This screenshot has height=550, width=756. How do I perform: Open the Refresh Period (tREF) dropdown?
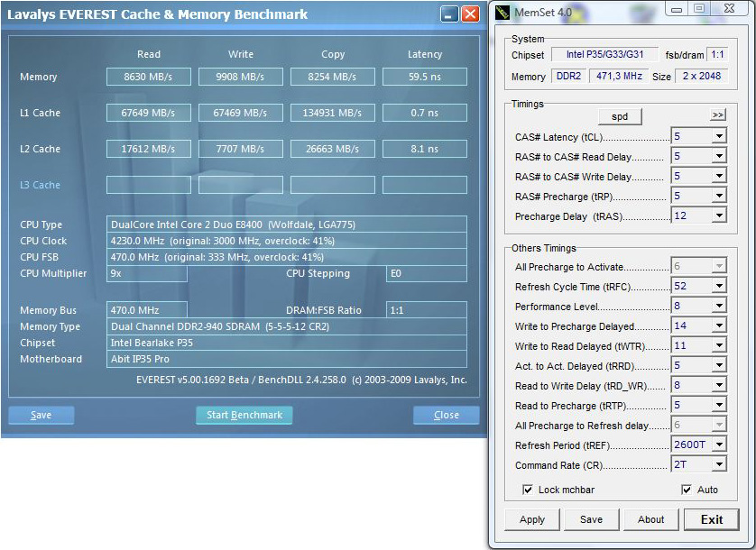coord(719,445)
